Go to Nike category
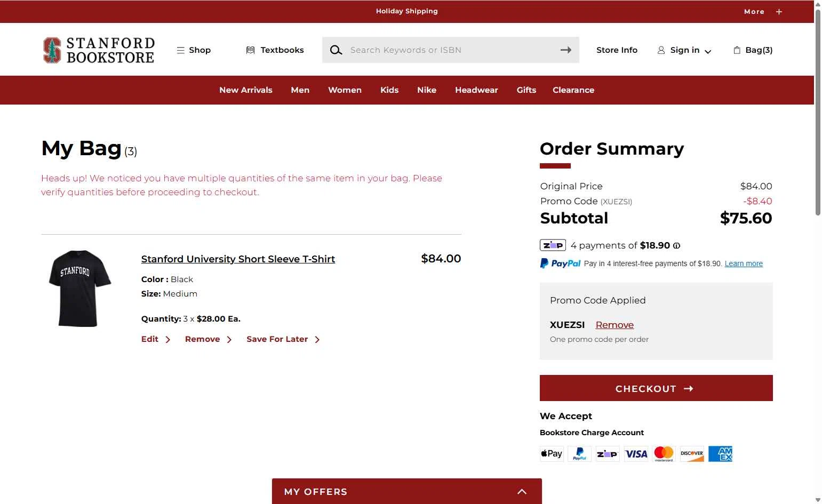Image resolution: width=822 pixels, height=504 pixels. pyautogui.click(x=427, y=90)
